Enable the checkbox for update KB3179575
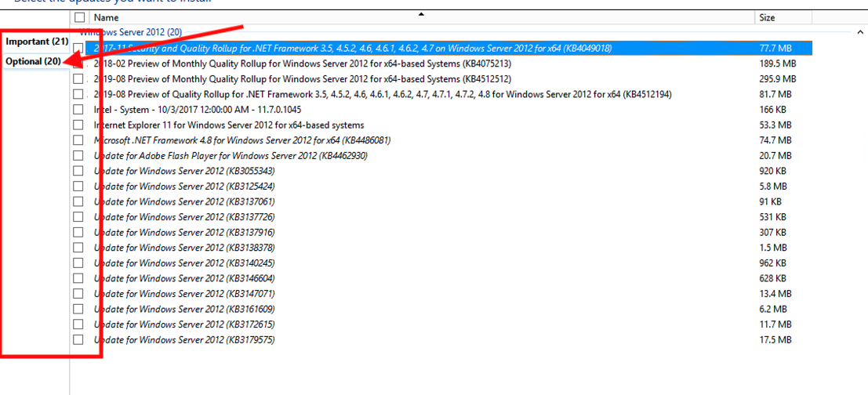868x395 pixels. [x=78, y=339]
